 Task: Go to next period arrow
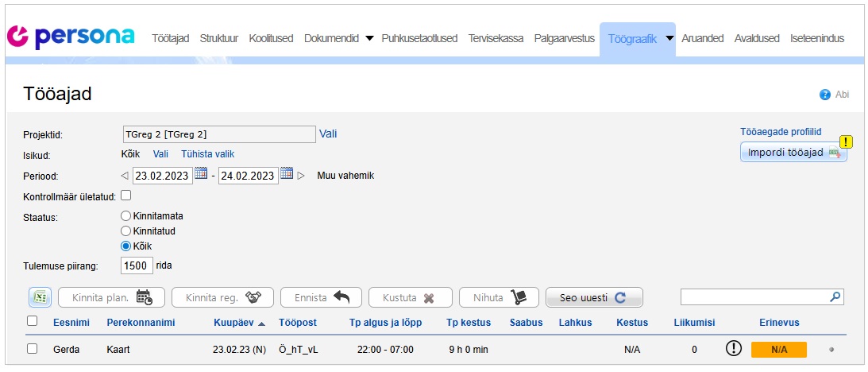(301, 176)
